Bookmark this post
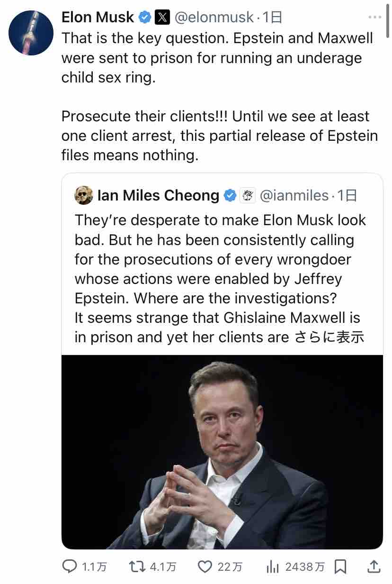392x584 pixels. click(340, 566)
